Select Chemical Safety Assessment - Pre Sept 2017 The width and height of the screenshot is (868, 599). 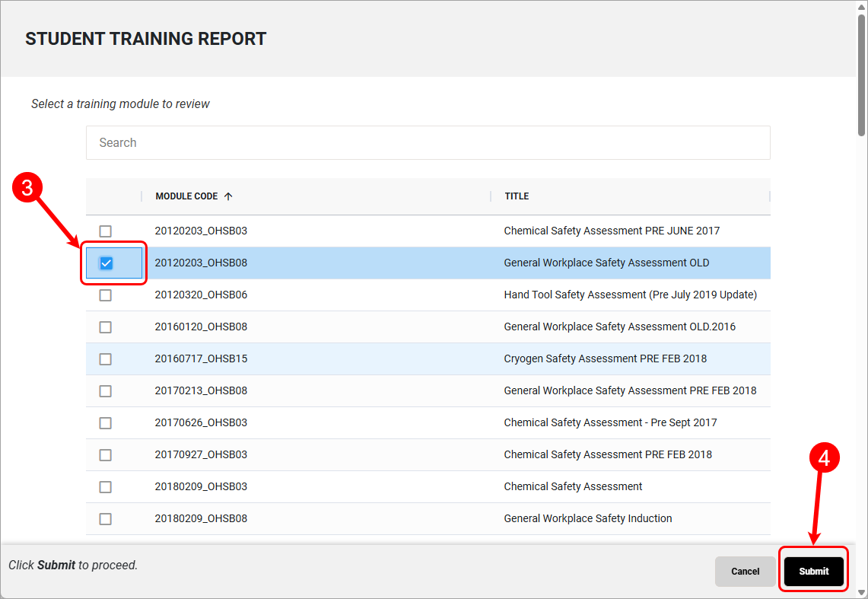coord(610,423)
